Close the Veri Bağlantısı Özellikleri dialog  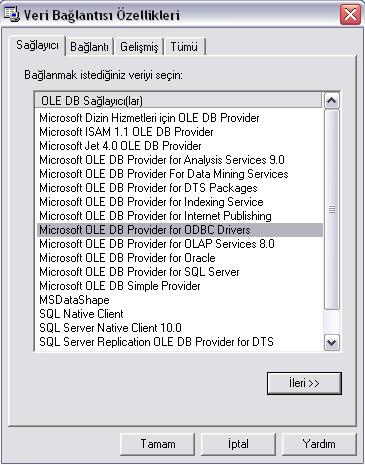click(350, 15)
